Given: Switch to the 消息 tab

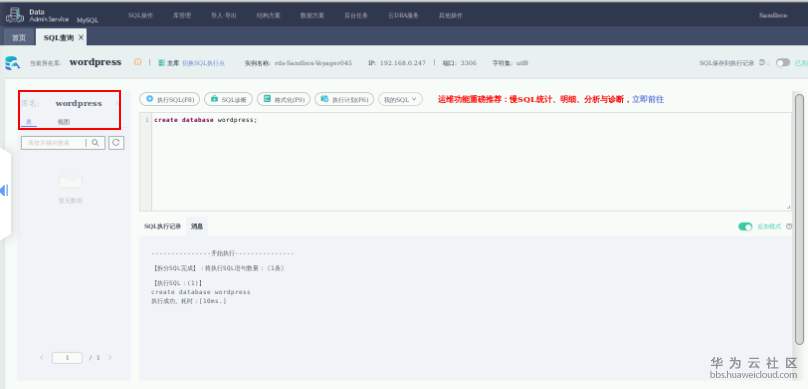Looking at the screenshot, I should 197,226.
